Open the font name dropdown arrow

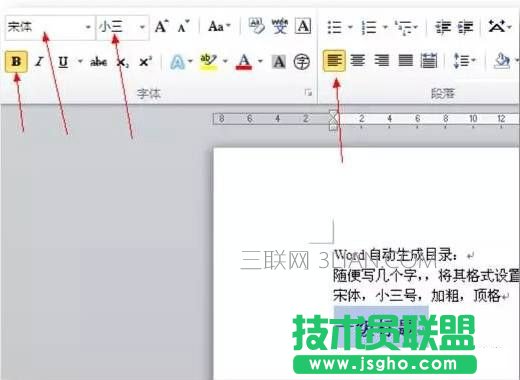[88, 27]
